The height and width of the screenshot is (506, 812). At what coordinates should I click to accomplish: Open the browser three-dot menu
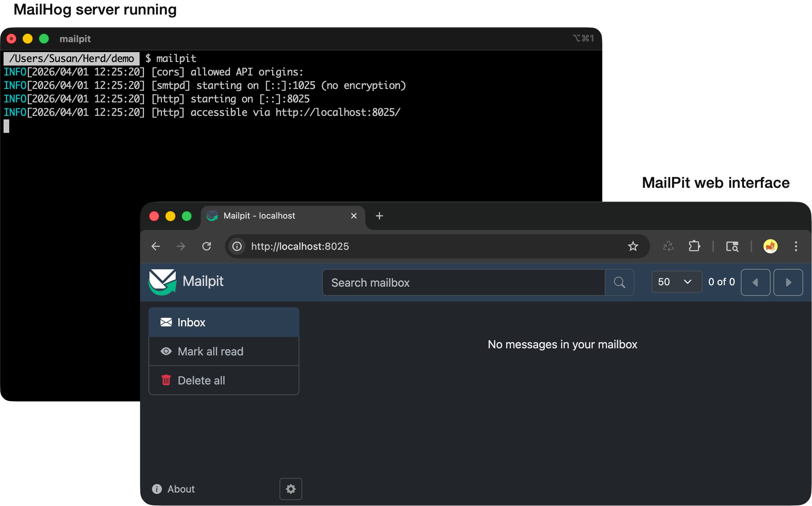[796, 246]
